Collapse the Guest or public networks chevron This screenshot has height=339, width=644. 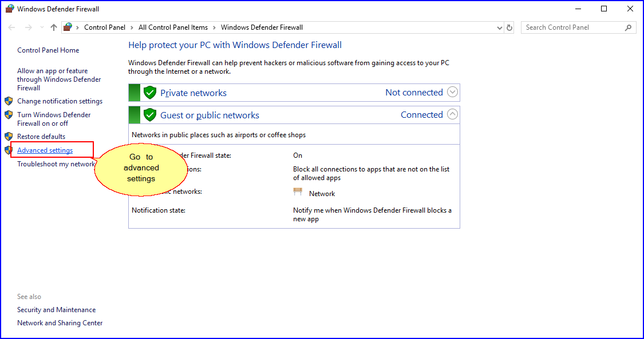[x=452, y=114]
